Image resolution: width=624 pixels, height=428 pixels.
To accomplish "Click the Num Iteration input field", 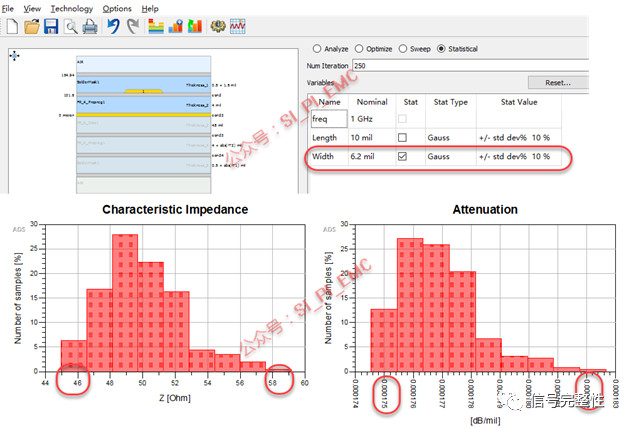I will pos(470,66).
